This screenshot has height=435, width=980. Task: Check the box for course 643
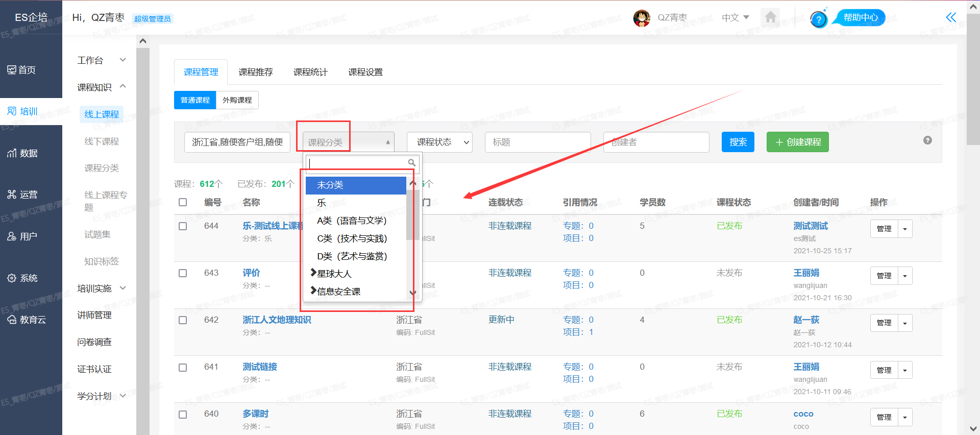(183, 273)
